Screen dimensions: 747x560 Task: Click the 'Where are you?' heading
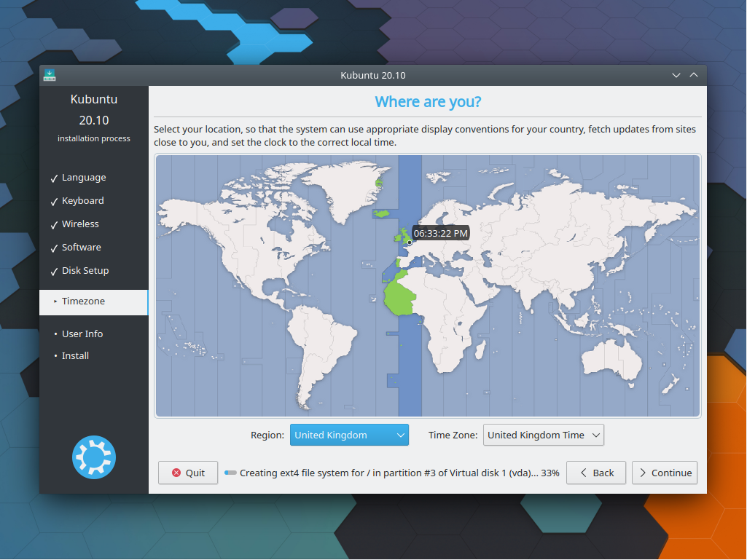pyautogui.click(x=428, y=101)
